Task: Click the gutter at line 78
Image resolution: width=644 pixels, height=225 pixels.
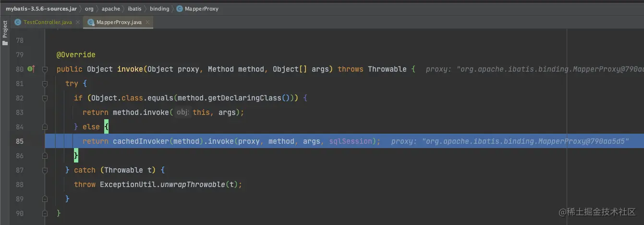Action: tap(20, 40)
